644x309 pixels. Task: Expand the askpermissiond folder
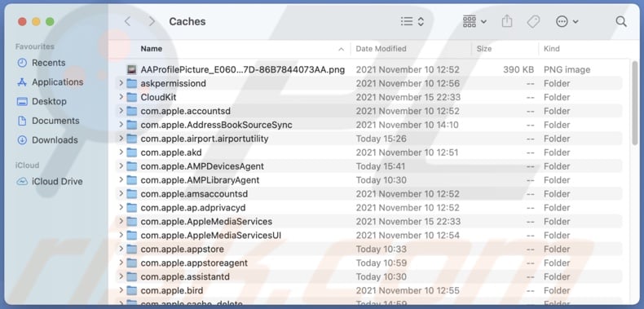pos(121,83)
